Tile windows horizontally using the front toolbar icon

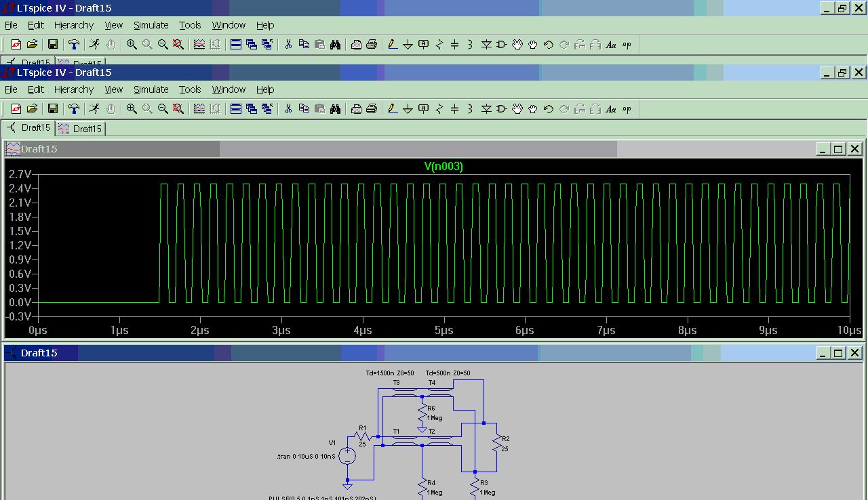coord(236,109)
